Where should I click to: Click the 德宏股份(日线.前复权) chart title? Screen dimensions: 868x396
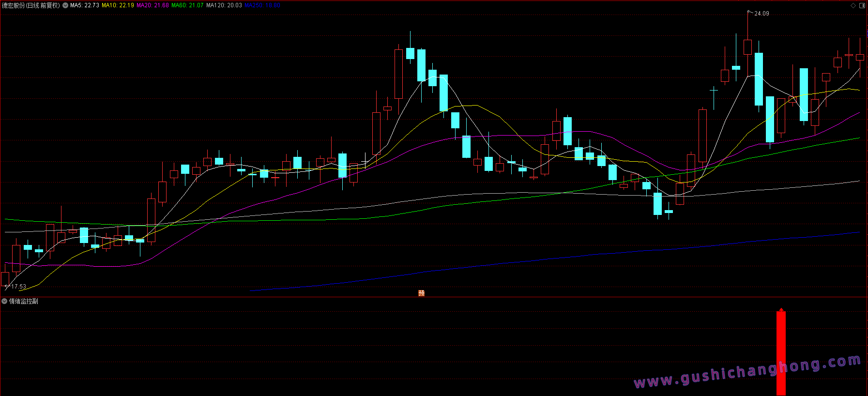31,5
